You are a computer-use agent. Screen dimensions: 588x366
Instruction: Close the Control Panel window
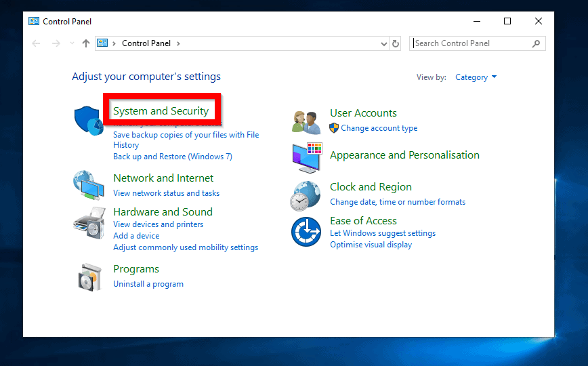(x=538, y=22)
